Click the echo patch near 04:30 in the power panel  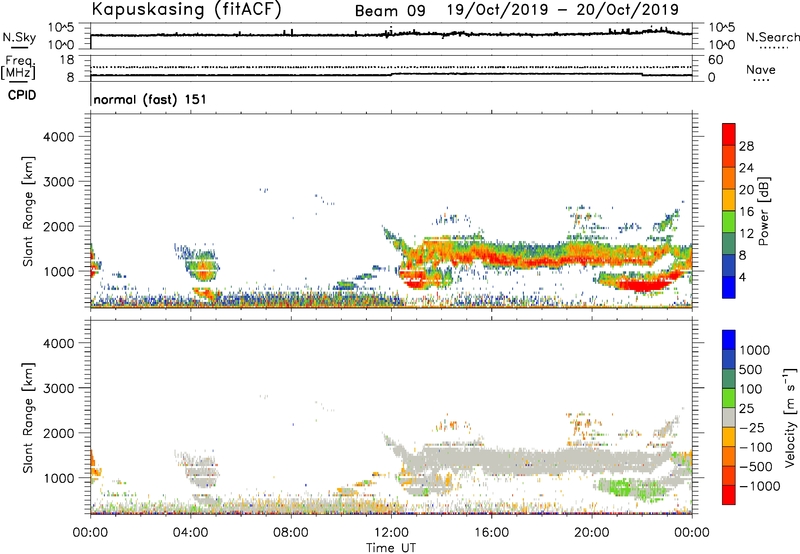coord(201,263)
